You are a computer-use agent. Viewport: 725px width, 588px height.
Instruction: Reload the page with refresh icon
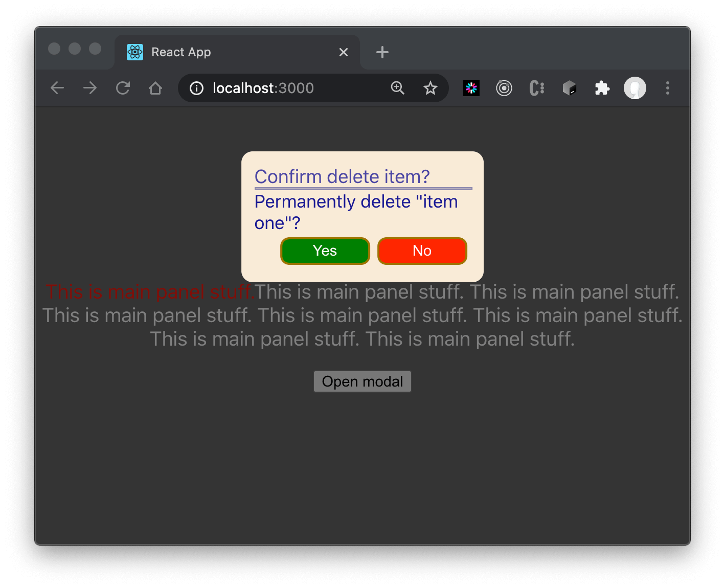pyautogui.click(x=123, y=88)
